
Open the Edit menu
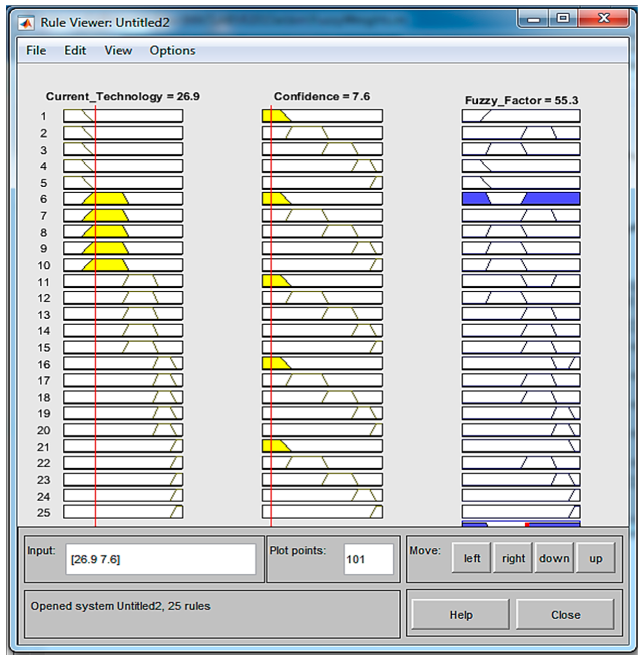[75, 51]
